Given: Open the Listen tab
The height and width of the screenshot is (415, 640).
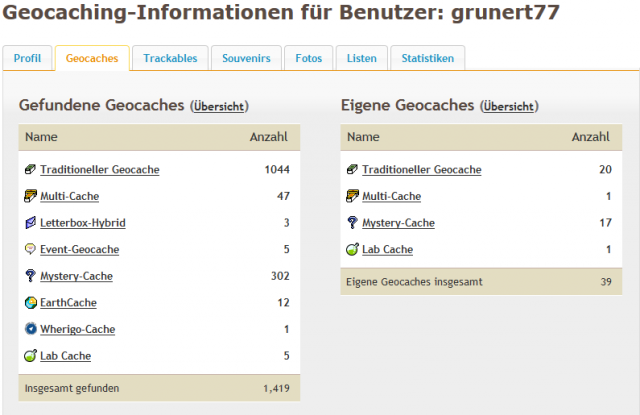Looking at the screenshot, I should [x=362, y=58].
